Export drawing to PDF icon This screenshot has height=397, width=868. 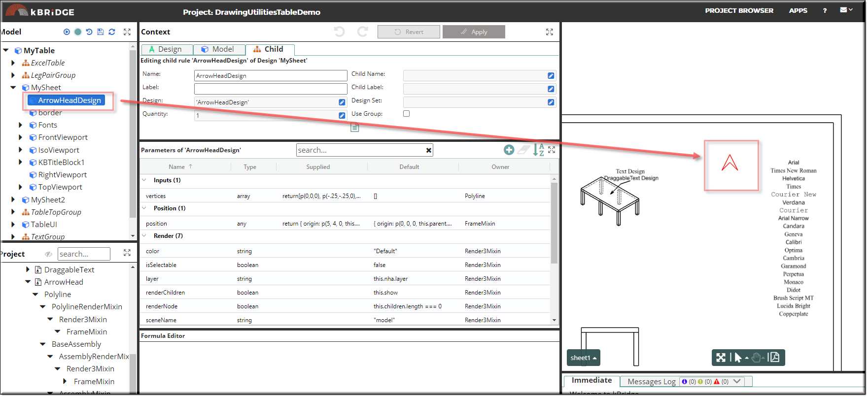[775, 357]
